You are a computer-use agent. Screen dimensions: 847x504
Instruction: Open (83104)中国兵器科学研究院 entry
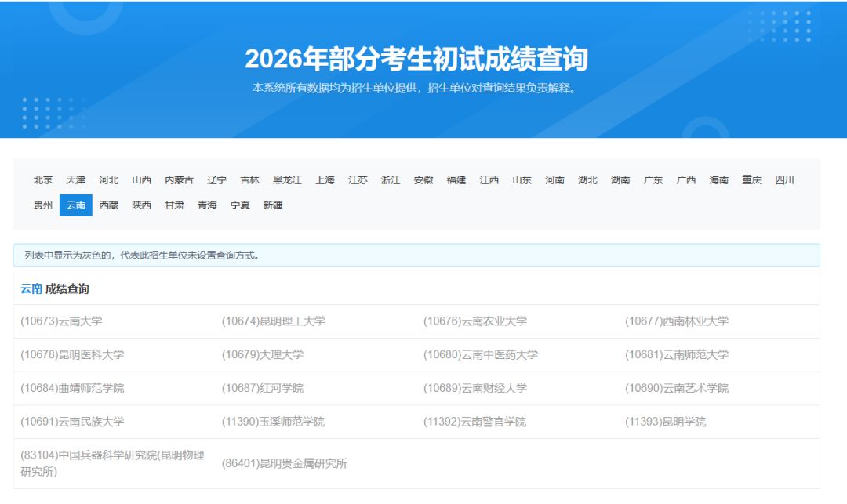click(x=112, y=456)
